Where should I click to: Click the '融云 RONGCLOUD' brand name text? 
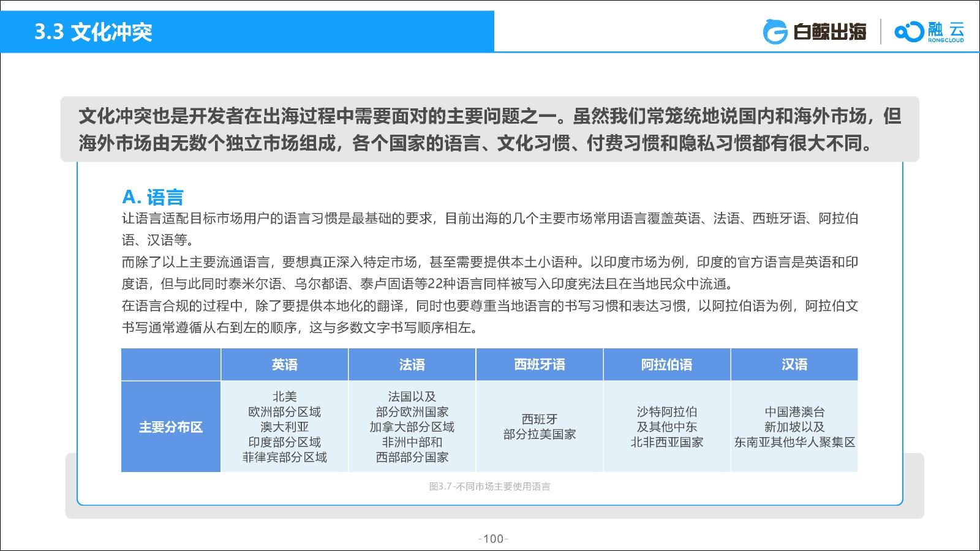coord(946,32)
